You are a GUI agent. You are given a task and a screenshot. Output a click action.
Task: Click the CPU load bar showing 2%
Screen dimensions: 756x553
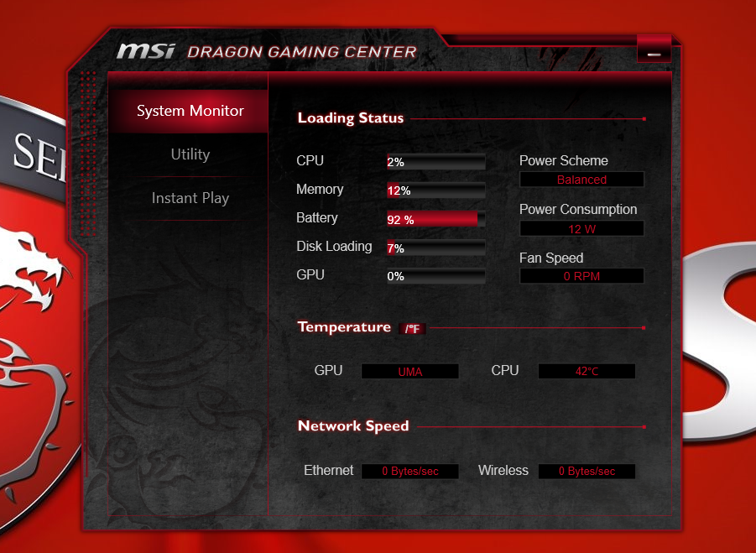point(435,162)
